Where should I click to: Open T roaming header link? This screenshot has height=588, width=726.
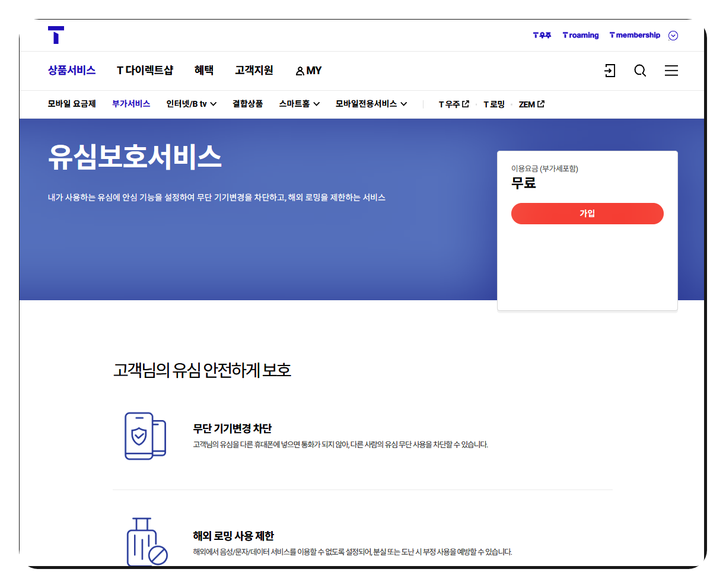click(x=581, y=36)
